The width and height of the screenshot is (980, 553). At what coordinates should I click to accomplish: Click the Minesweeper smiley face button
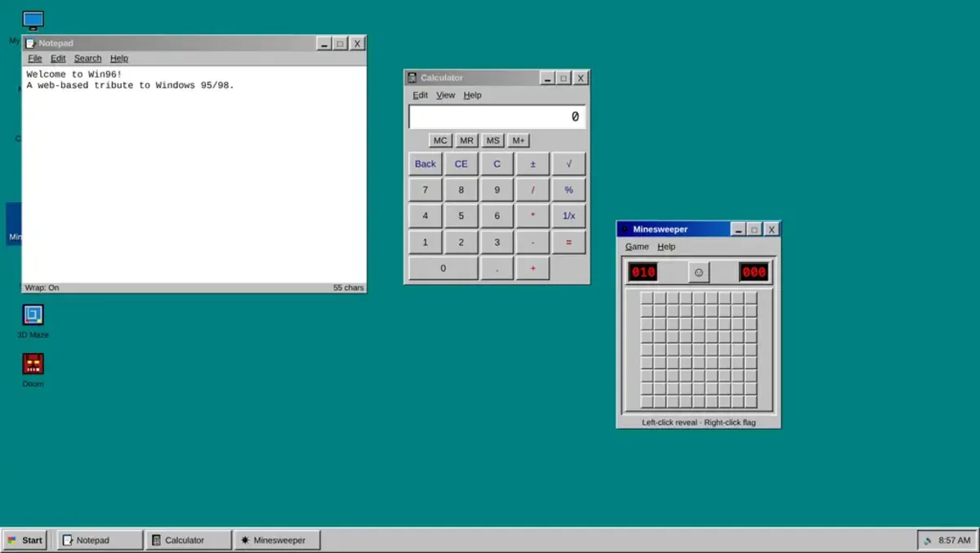click(698, 272)
